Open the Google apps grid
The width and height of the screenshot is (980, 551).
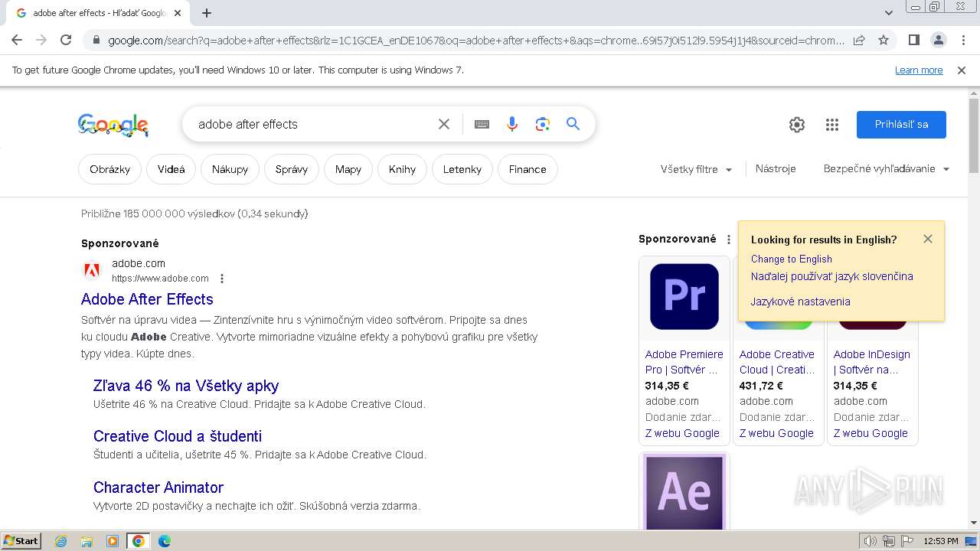coord(832,125)
